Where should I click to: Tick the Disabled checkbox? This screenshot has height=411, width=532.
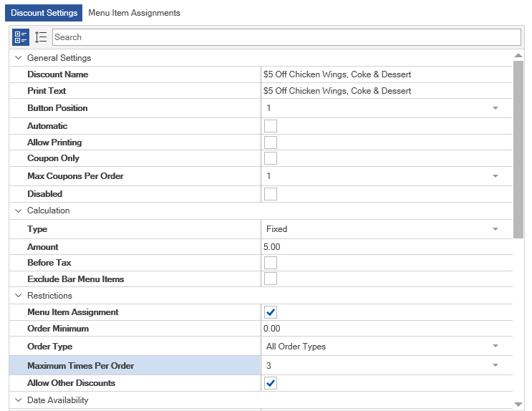(x=271, y=194)
